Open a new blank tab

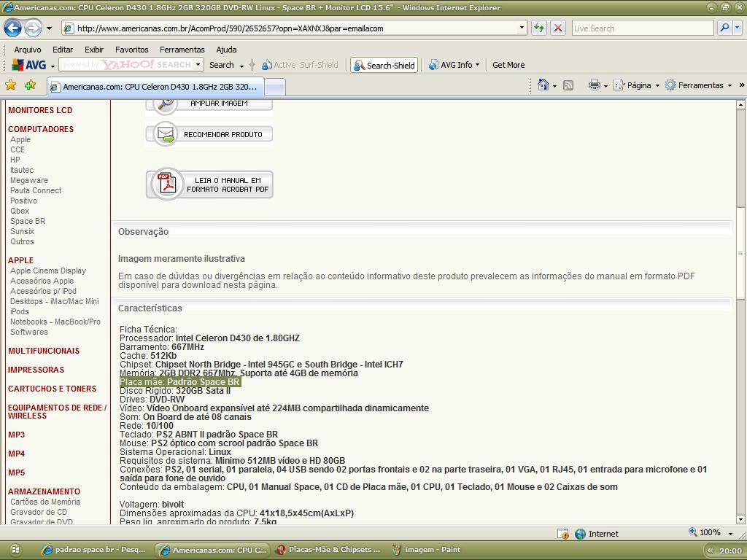[275, 87]
